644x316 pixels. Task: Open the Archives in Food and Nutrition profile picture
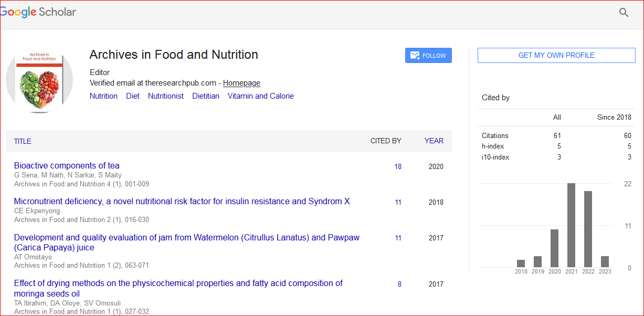39,80
